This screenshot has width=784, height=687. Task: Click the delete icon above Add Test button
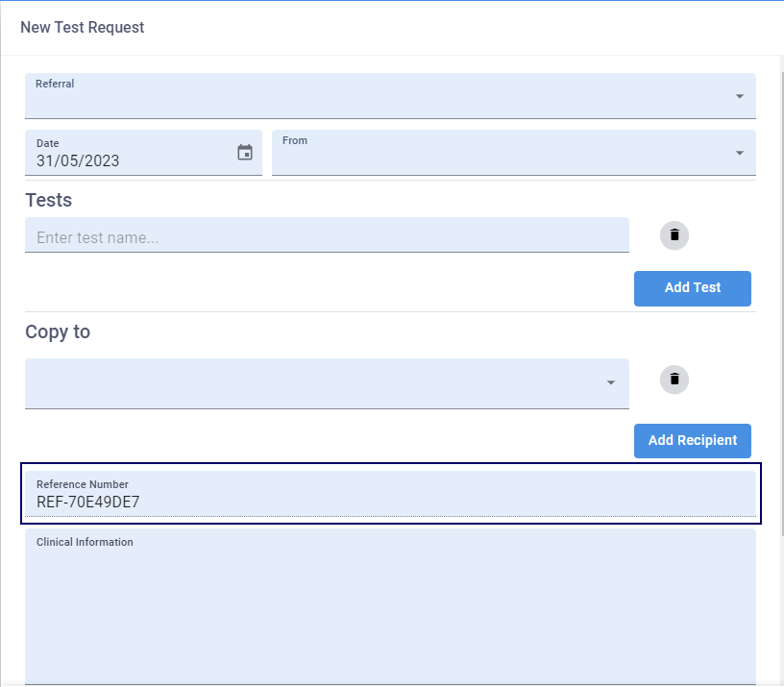point(674,235)
